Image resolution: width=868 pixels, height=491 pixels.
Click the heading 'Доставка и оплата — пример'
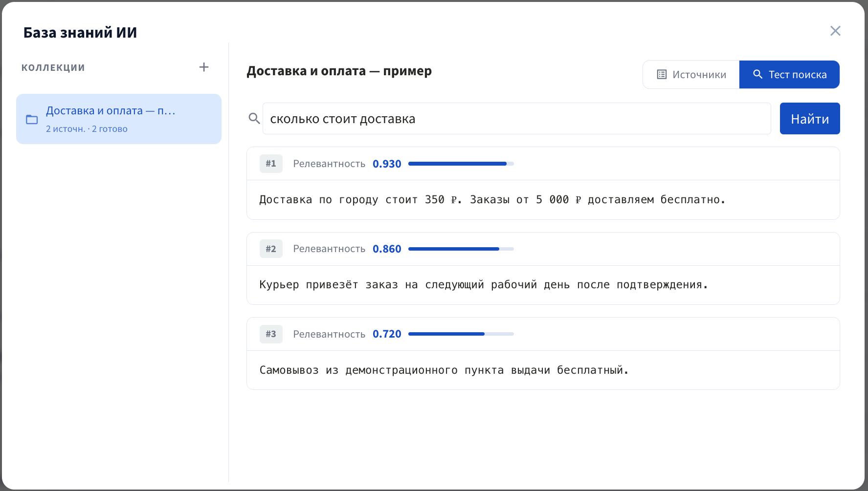click(339, 71)
